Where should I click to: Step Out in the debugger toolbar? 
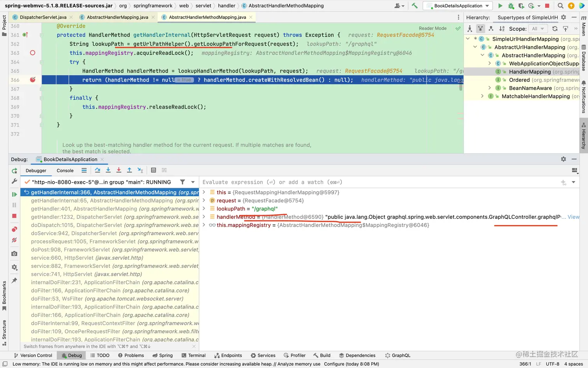(129, 170)
